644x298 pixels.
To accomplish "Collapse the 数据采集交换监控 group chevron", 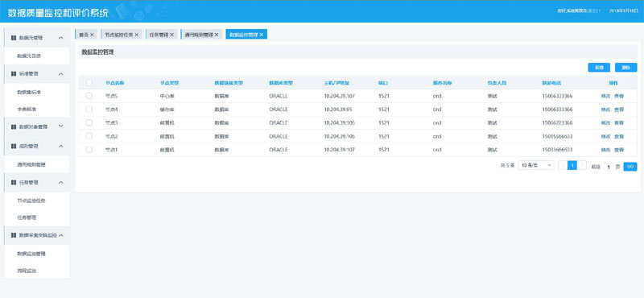I will 61,235.
